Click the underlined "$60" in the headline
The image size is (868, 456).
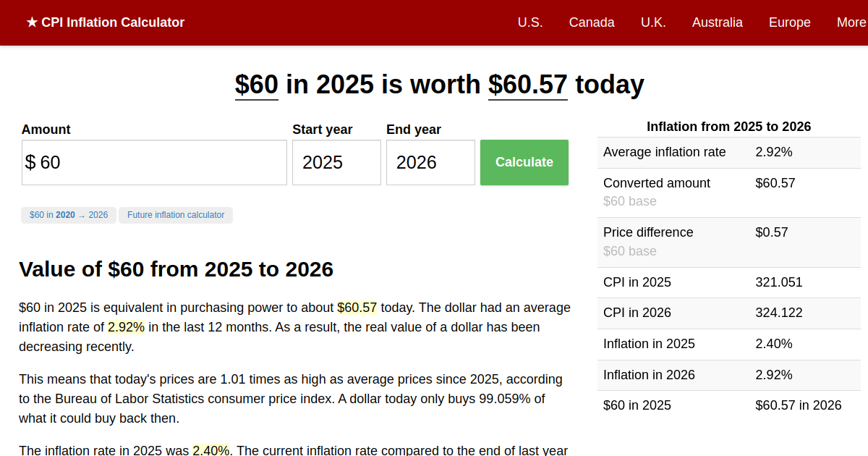(x=256, y=85)
